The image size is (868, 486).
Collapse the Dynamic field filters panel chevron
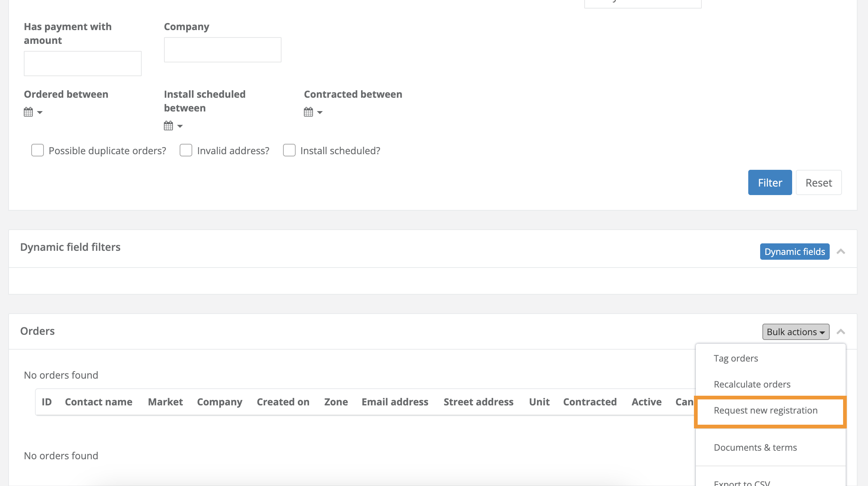(841, 252)
